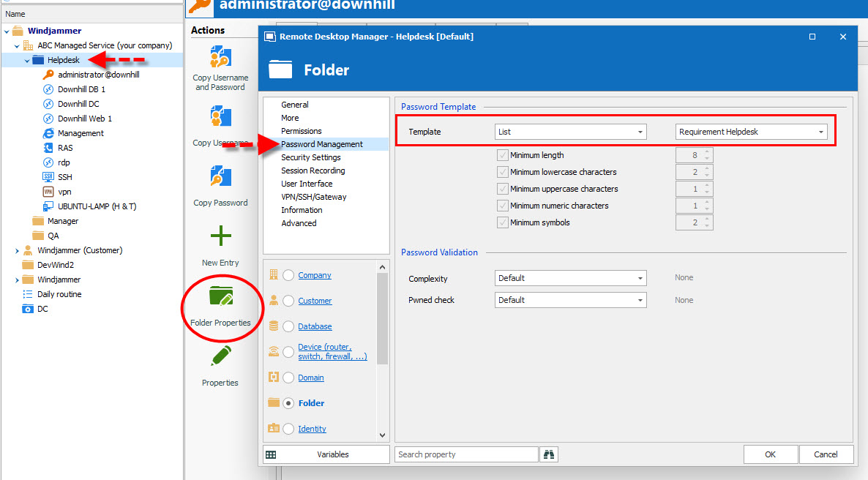The width and height of the screenshot is (868, 480).
Task: Toggle the Minimum length checkbox
Action: pos(502,155)
